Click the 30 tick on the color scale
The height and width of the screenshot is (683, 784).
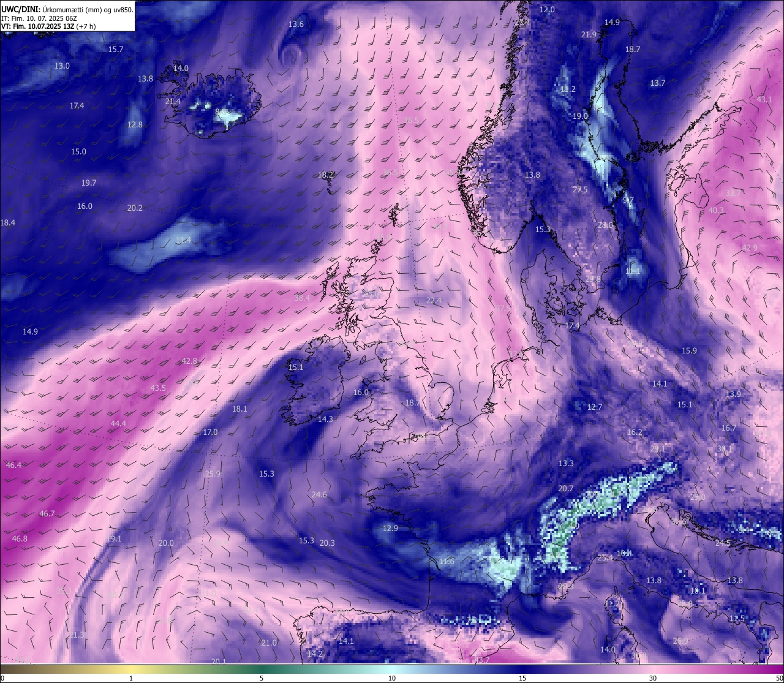[x=653, y=678]
